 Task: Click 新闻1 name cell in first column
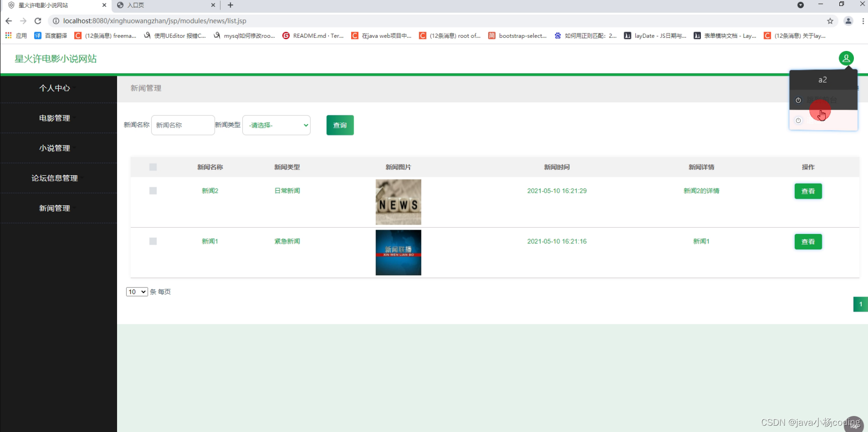click(x=210, y=241)
